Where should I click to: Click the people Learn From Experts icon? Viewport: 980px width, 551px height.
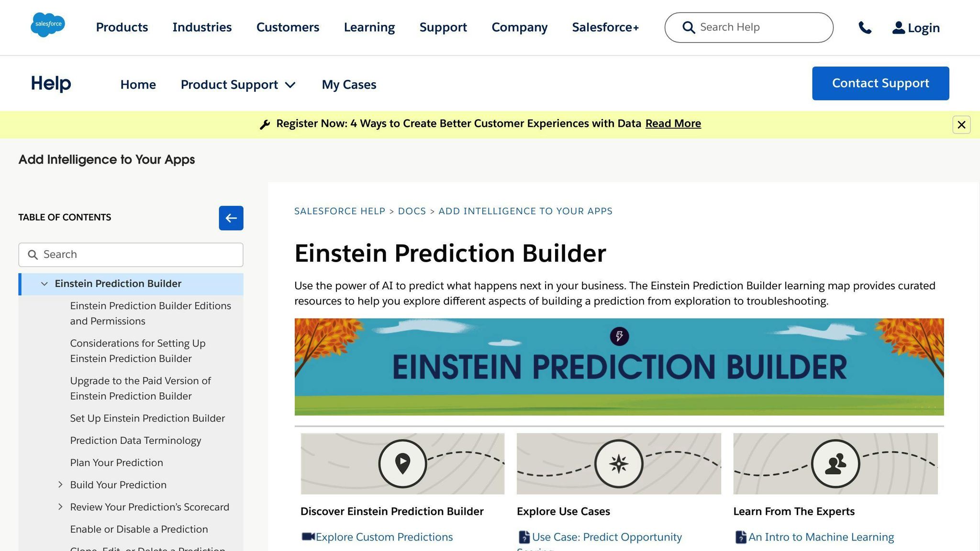pyautogui.click(x=835, y=463)
